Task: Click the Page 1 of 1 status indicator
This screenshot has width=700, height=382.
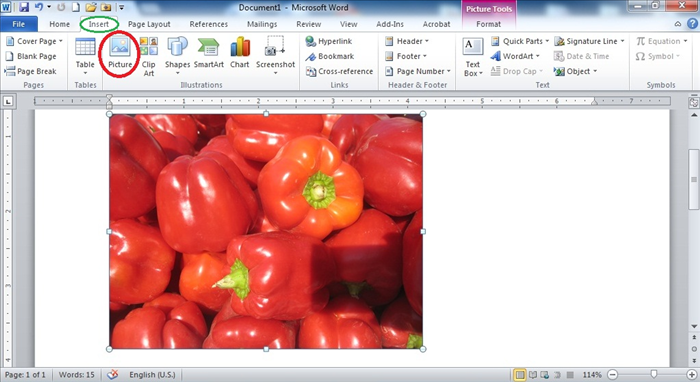Action: 25,375
